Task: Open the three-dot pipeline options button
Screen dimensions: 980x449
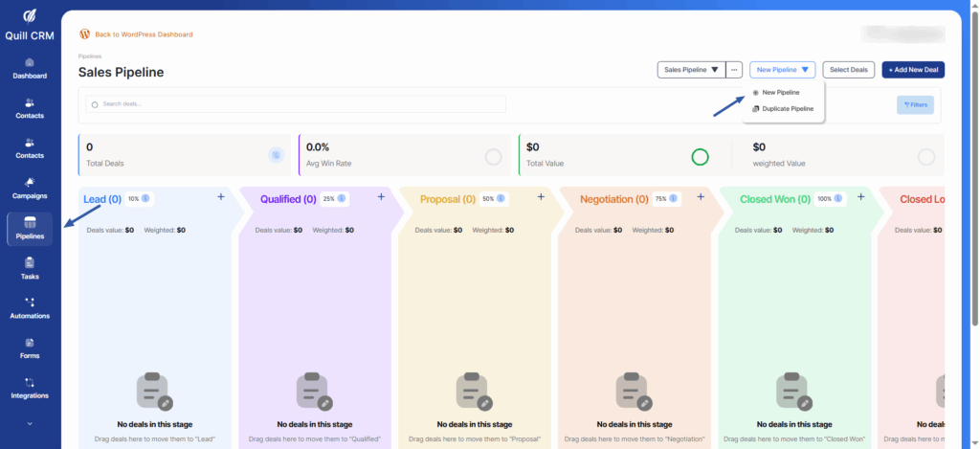Action: (734, 70)
